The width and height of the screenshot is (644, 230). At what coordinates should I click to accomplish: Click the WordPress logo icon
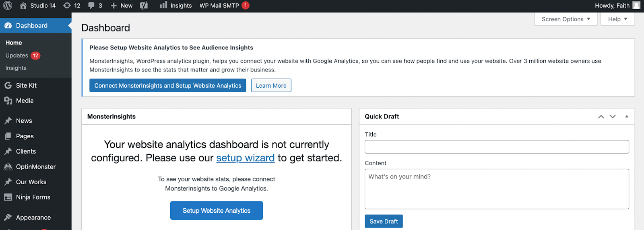[x=8, y=6]
